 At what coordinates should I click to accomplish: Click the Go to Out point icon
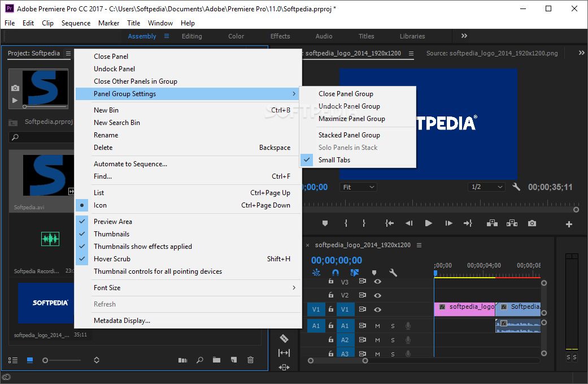pos(468,223)
